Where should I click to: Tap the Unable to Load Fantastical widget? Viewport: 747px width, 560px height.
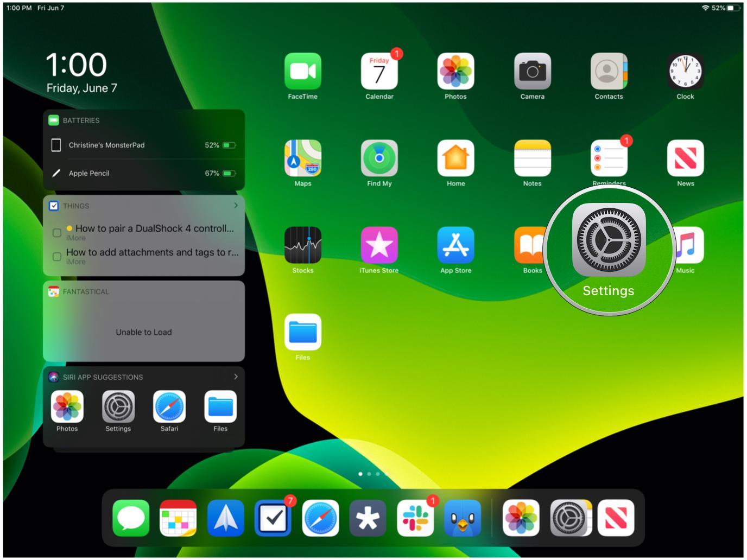click(x=144, y=332)
